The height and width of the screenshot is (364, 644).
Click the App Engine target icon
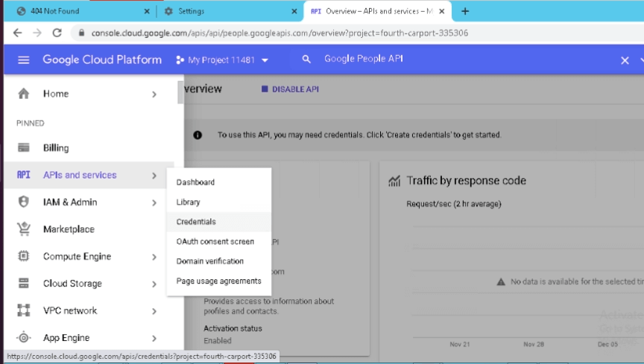23,337
